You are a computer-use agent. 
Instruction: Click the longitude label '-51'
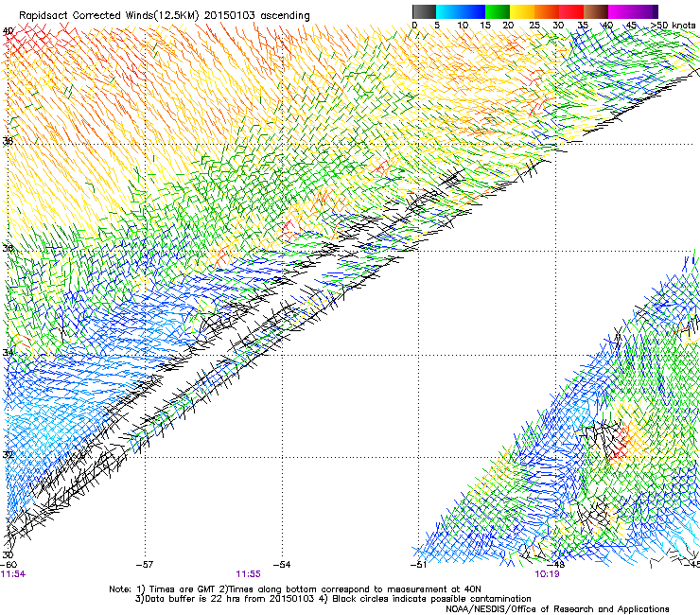click(418, 565)
